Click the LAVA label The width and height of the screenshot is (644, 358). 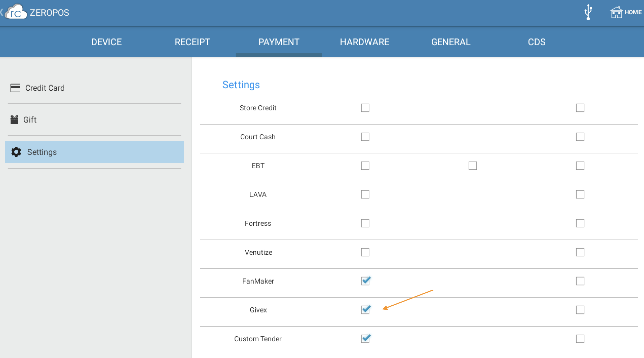pos(258,194)
